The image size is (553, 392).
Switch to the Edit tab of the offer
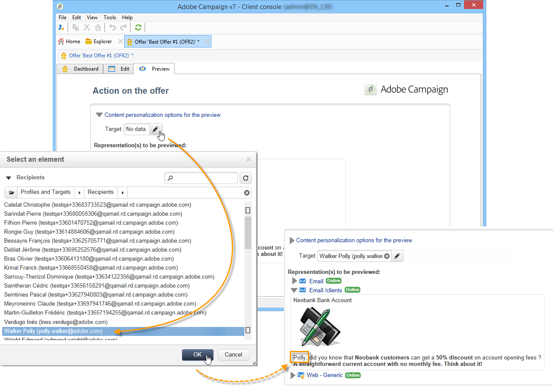point(119,69)
